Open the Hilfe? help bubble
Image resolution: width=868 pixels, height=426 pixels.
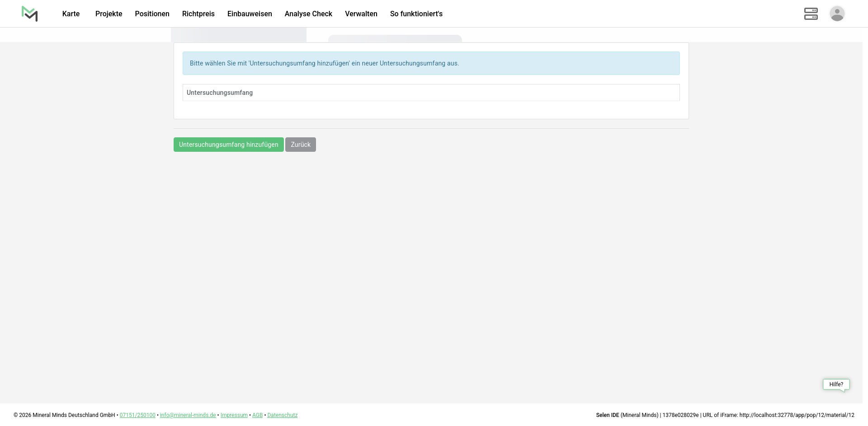pos(836,384)
